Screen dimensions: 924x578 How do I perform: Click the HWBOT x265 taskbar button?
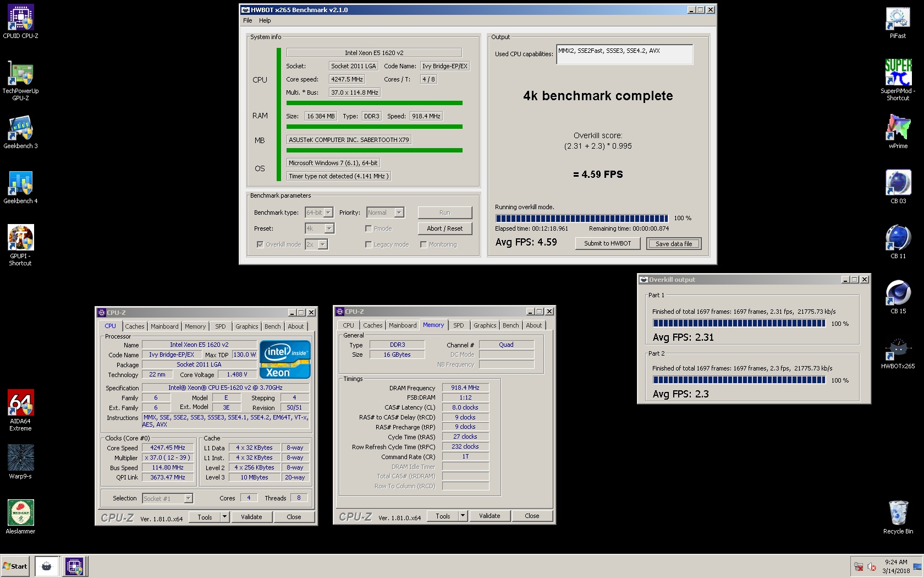point(47,566)
